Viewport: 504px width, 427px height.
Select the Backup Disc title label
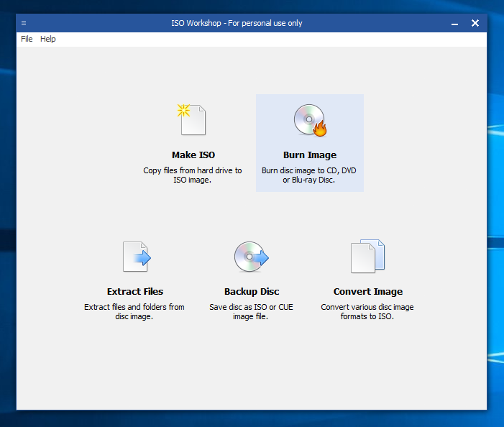252,291
